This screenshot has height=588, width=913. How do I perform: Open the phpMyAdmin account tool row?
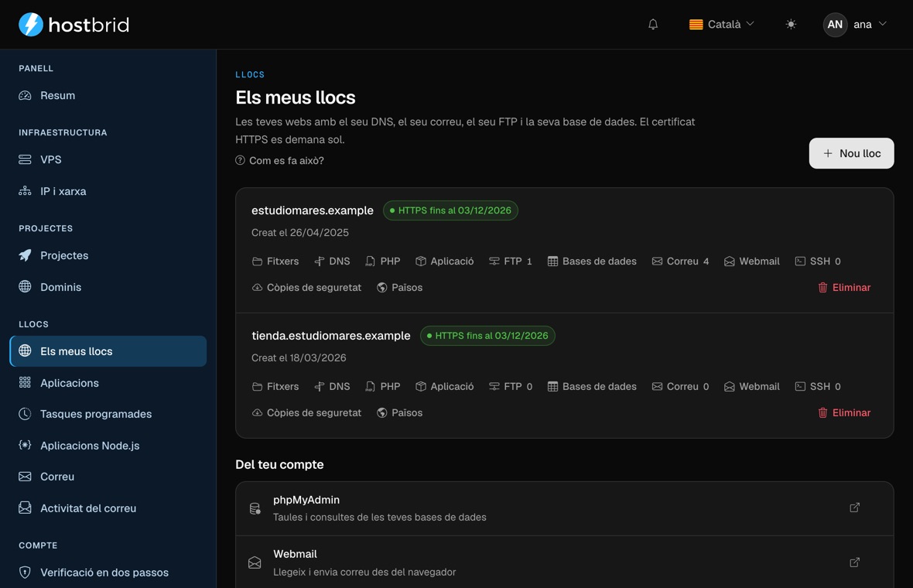(564, 508)
